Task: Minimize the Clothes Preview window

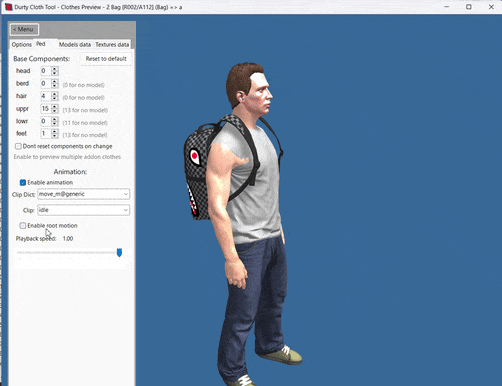Action: click(x=447, y=7)
